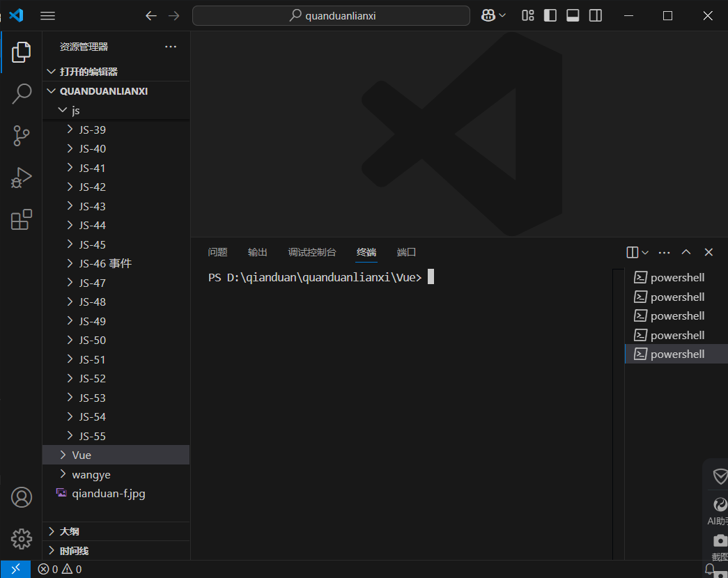Open Run and Debug view
Screen dimensions: 728x578
[x=21, y=178]
